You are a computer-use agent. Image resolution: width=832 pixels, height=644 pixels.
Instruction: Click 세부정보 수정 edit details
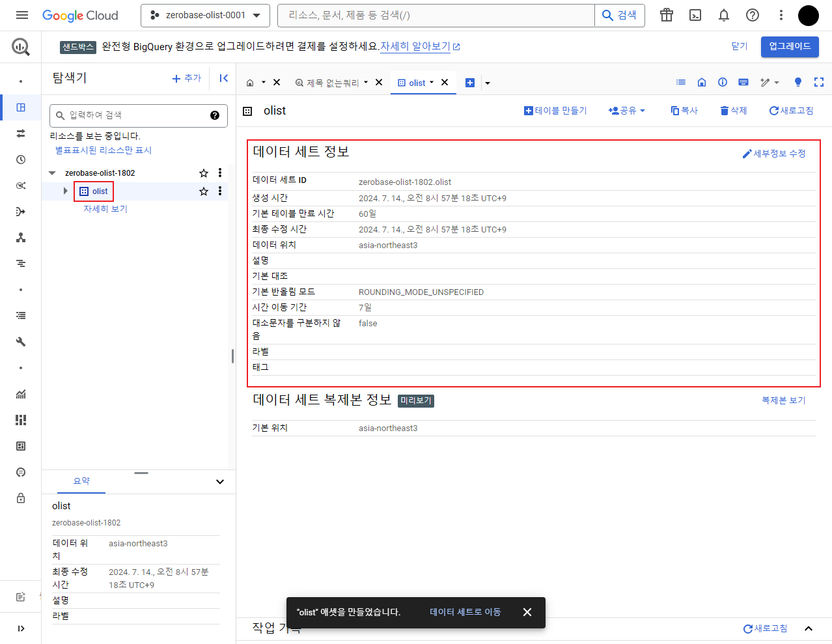(x=774, y=154)
